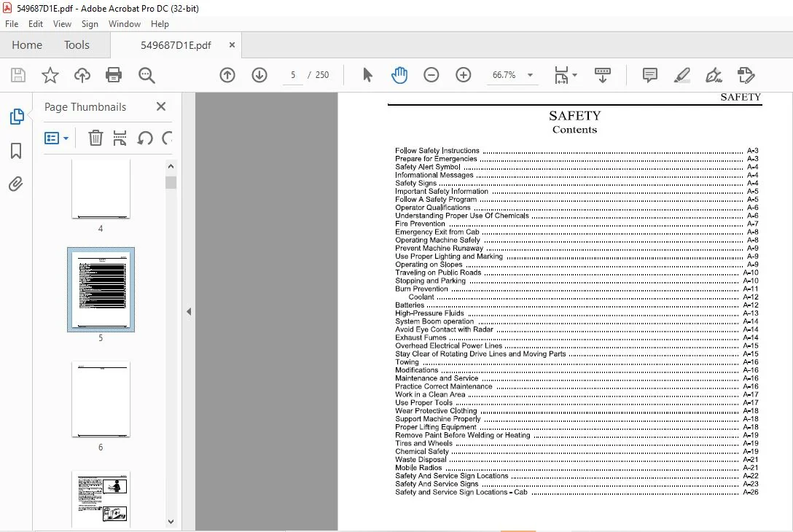Rotate page counterclockwise

click(x=145, y=138)
